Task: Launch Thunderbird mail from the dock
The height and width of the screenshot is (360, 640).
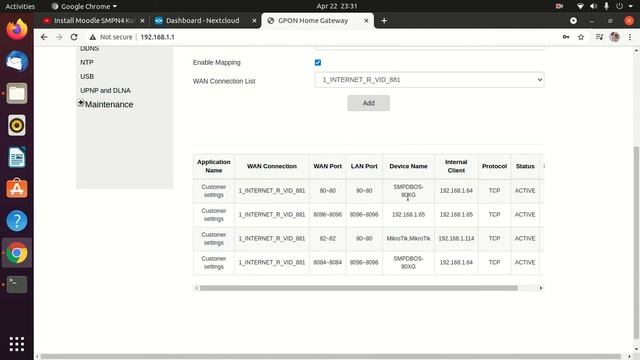Action: [x=17, y=61]
